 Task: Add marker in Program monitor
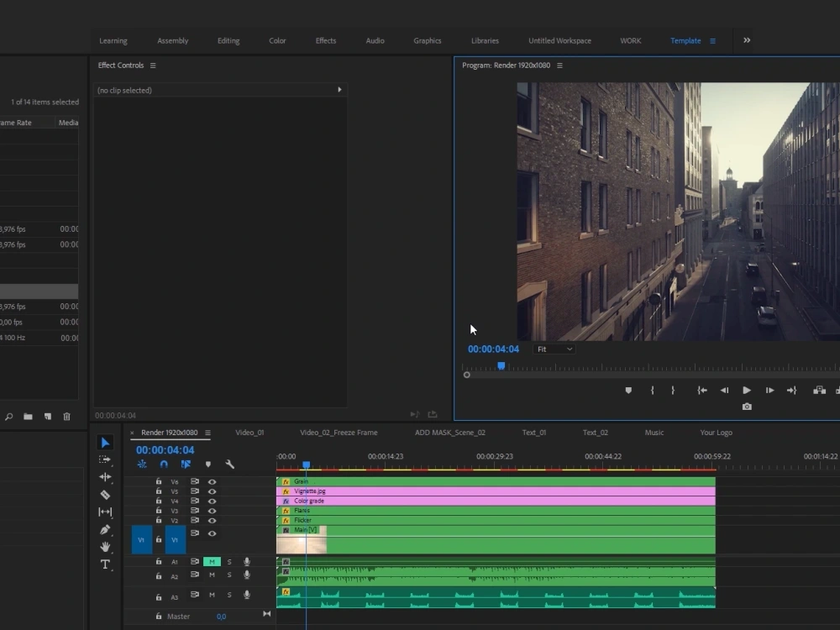coord(628,391)
